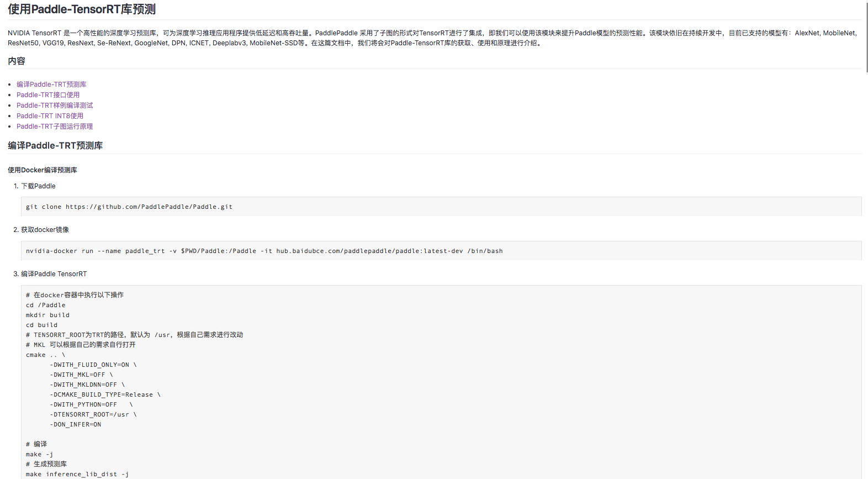Click the '# MKL 可以根据自己的需求自行打开' comment
The height and width of the screenshot is (479, 868).
click(81, 345)
